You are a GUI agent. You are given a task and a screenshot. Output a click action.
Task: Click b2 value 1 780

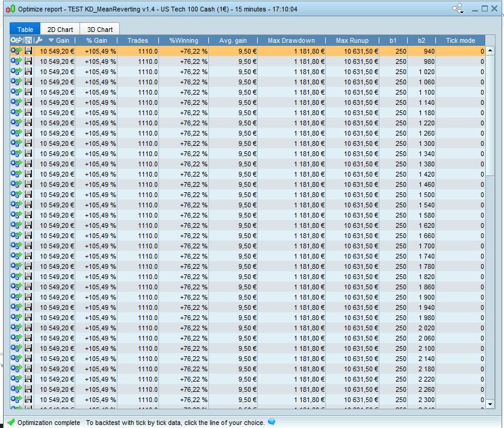click(426, 266)
